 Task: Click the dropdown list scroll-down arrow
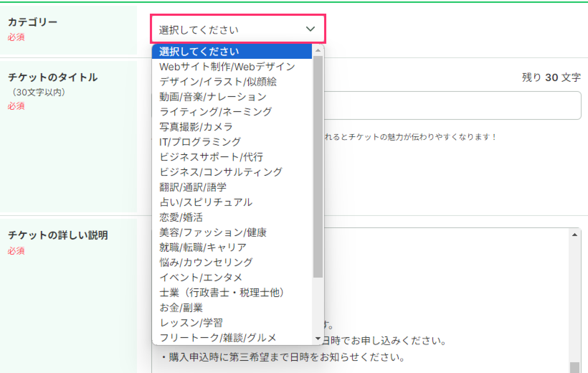point(318,338)
